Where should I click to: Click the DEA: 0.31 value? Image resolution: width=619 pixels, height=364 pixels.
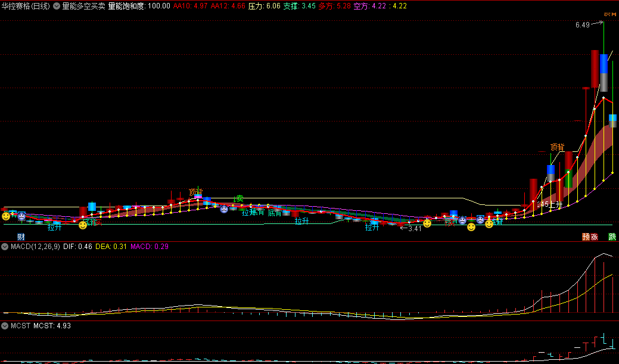[111, 247]
